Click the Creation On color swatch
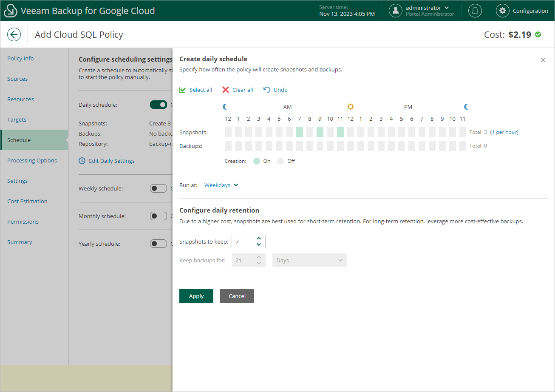Viewport: 555px width, 392px height. point(257,161)
